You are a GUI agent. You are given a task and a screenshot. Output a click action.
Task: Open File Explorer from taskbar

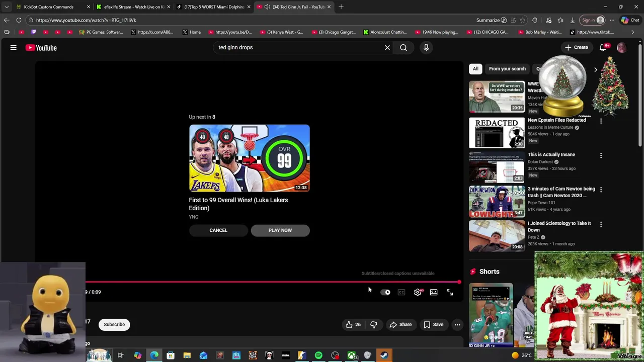pos(187,355)
